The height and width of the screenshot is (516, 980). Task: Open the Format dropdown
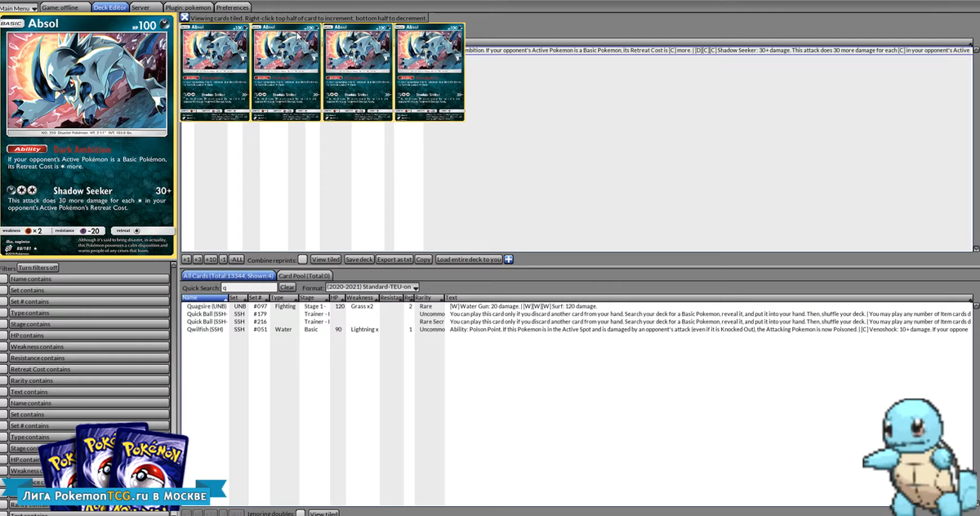pyautogui.click(x=372, y=287)
